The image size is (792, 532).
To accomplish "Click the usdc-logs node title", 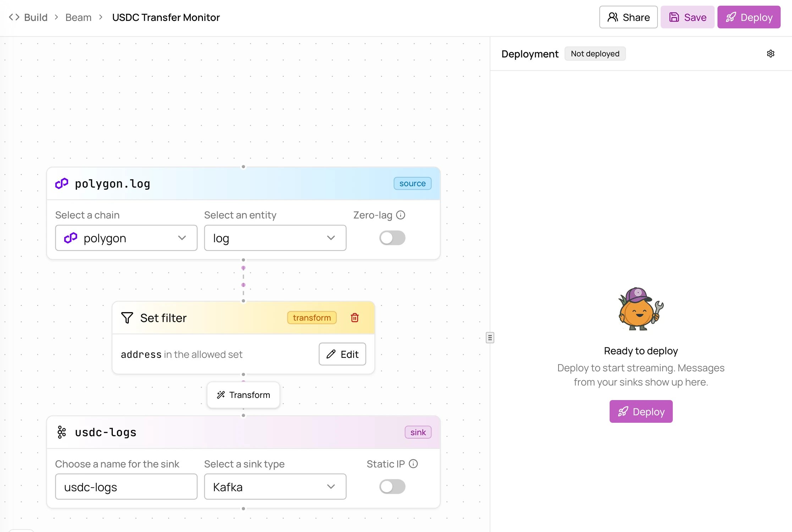I will tap(106, 432).
